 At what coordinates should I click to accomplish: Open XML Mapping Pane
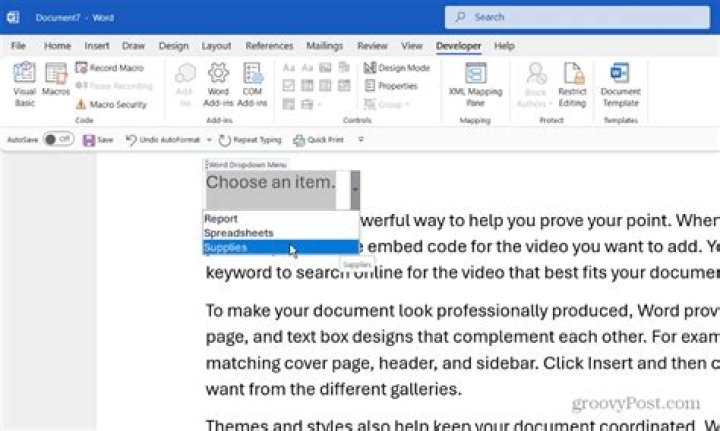coord(475,84)
